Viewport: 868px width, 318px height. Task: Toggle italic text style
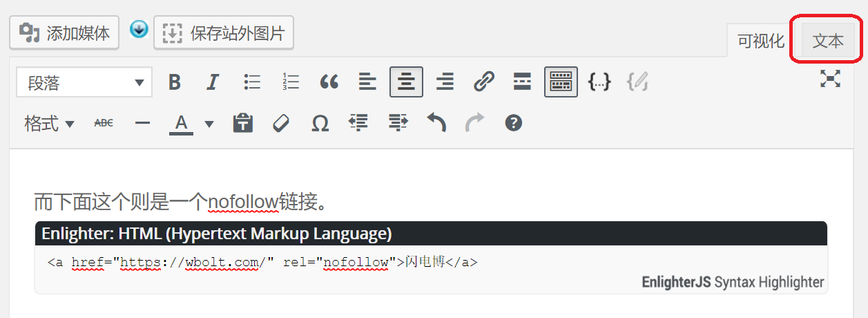[x=213, y=82]
